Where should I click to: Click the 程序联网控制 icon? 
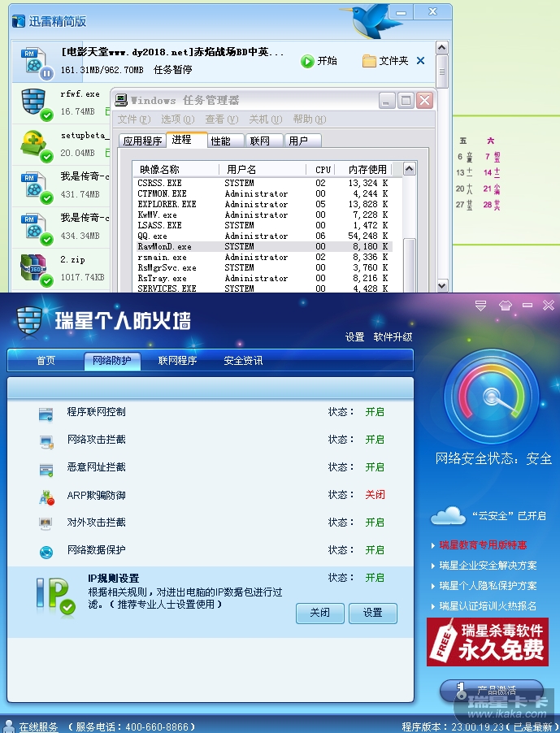click(x=46, y=414)
